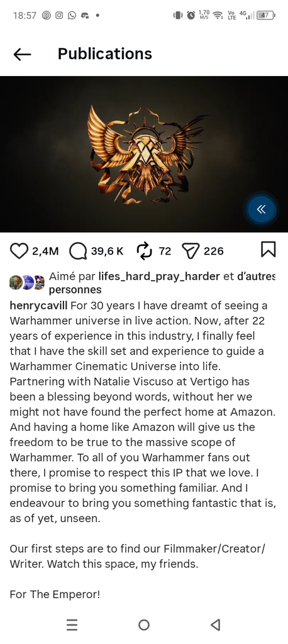The height and width of the screenshot is (644, 288).
Task: Share the post with the paper plane icon
Action: click(x=191, y=251)
